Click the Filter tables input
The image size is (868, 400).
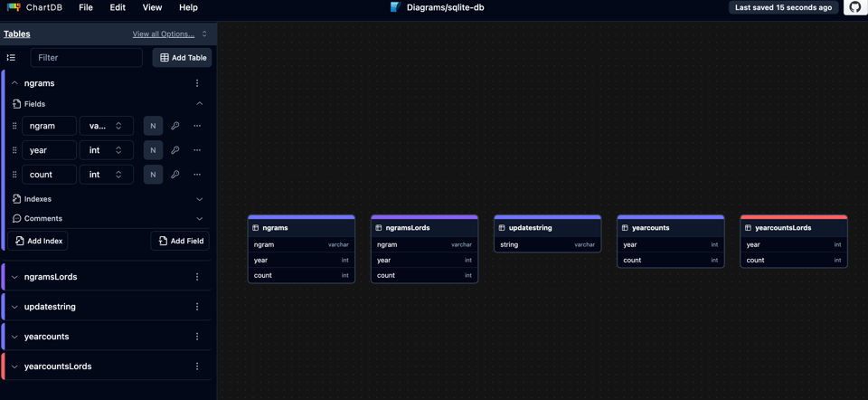[87, 58]
